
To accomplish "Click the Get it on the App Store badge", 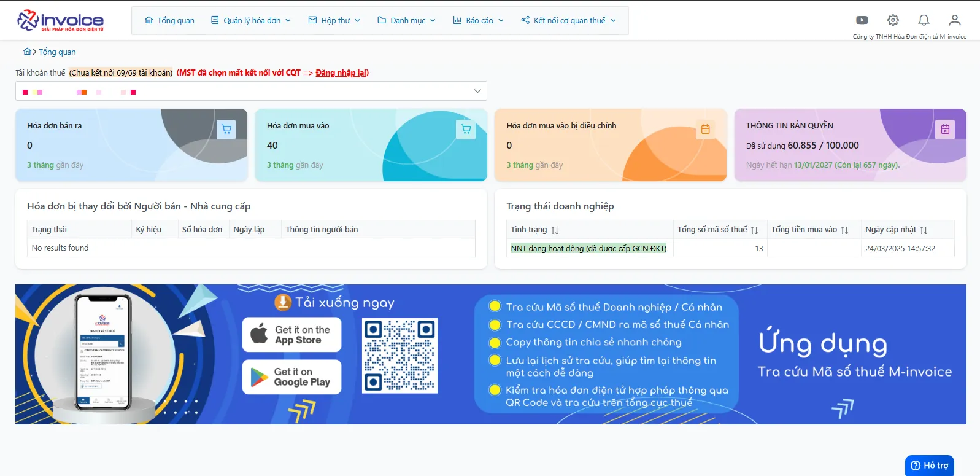I will coord(291,335).
